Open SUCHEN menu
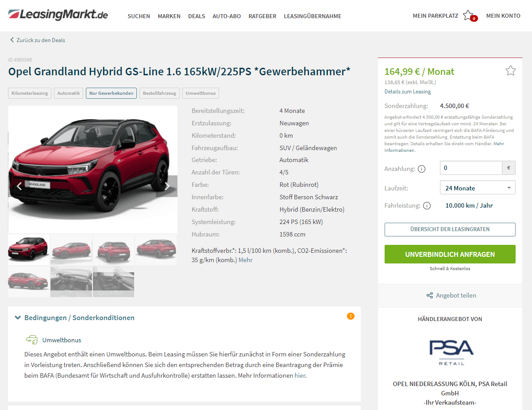Screen dimensions: 532x410 pos(139,16)
